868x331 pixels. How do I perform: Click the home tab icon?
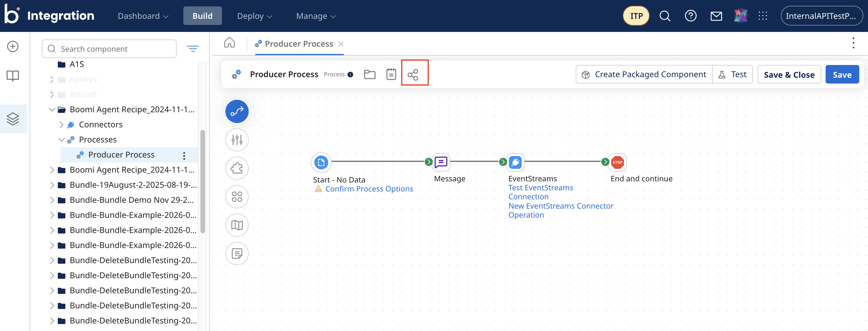tap(229, 43)
